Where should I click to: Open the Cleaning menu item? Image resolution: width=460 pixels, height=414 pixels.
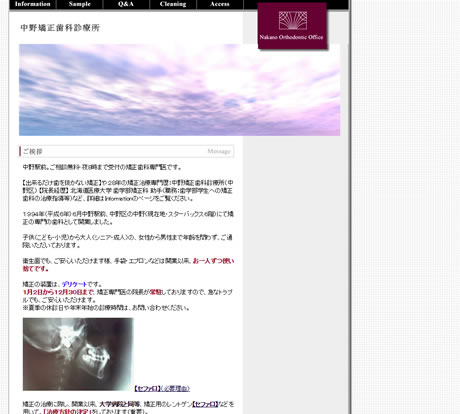point(173,4)
